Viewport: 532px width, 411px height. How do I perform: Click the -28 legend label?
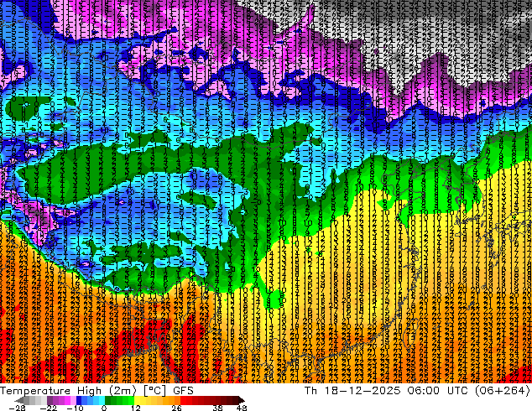click(17, 408)
